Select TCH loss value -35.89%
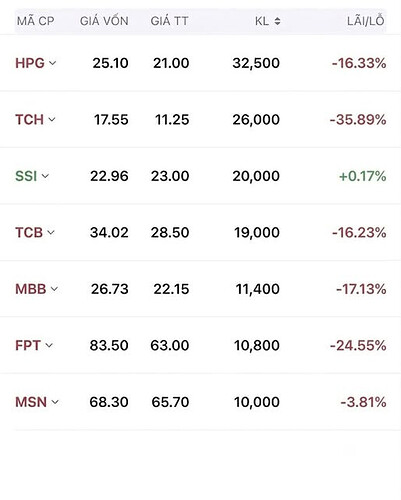Viewport: 401px width, 500px height. [x=358, y=119]
